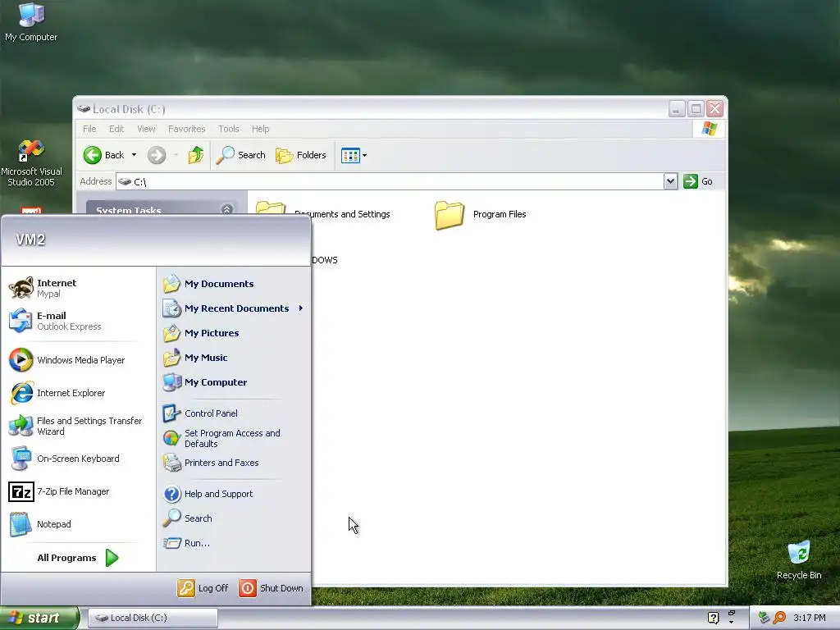The width and height of the screenshot is (840, 630).
Task: Open the Edit menu
Action: click(x=116, y=129)
